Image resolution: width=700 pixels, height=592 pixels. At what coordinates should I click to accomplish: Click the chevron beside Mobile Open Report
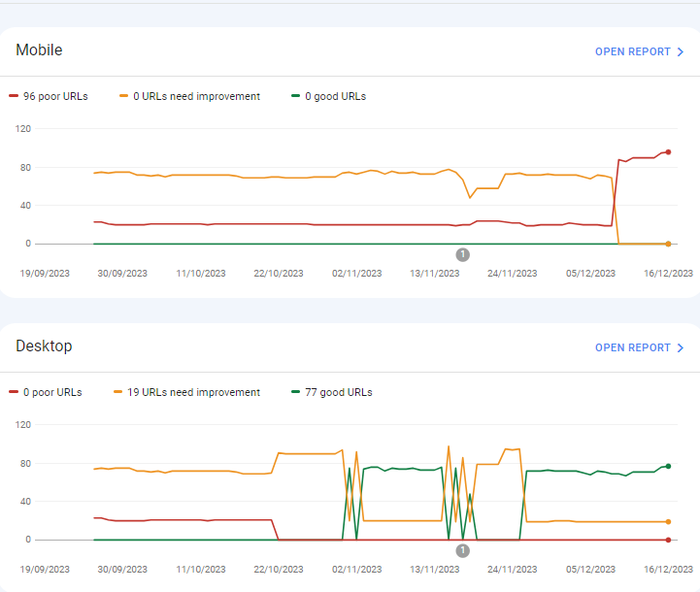click(681, 51)
